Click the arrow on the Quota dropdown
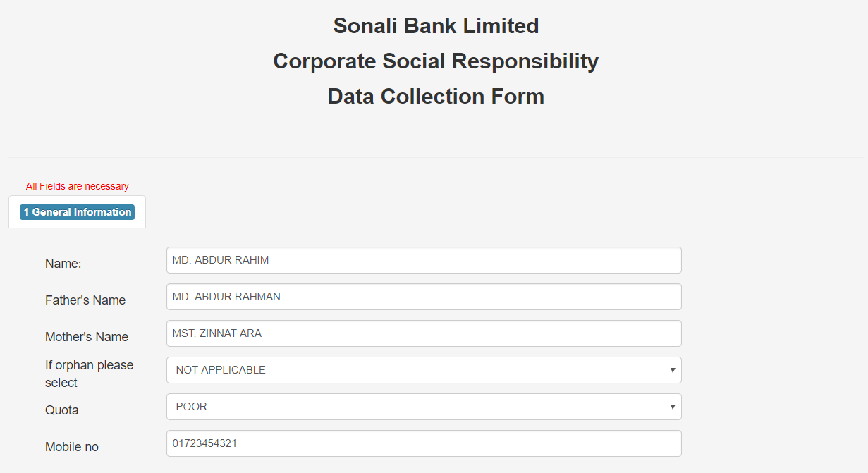This screenshot has width=868, height=473. click(x=672, y=407)
